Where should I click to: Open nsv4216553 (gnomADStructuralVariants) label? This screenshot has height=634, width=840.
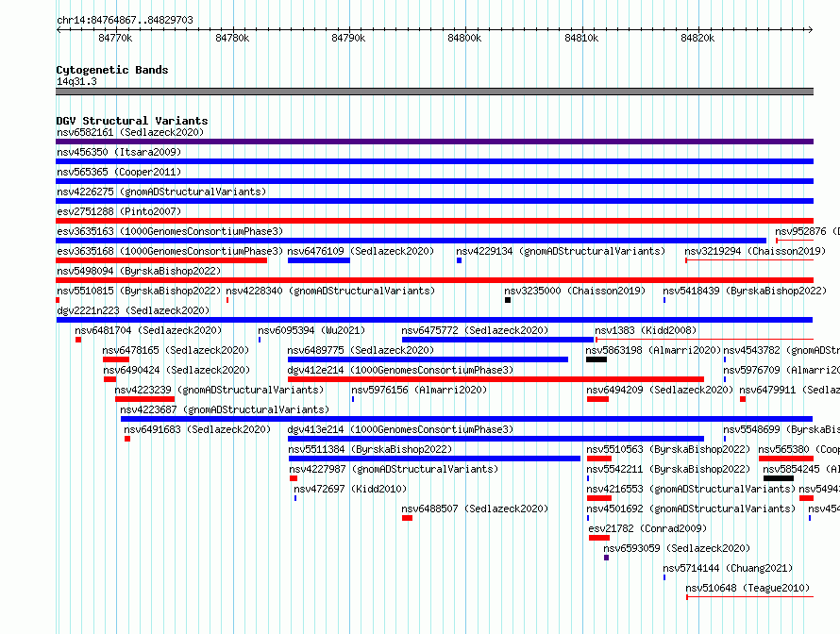point(691,489)
